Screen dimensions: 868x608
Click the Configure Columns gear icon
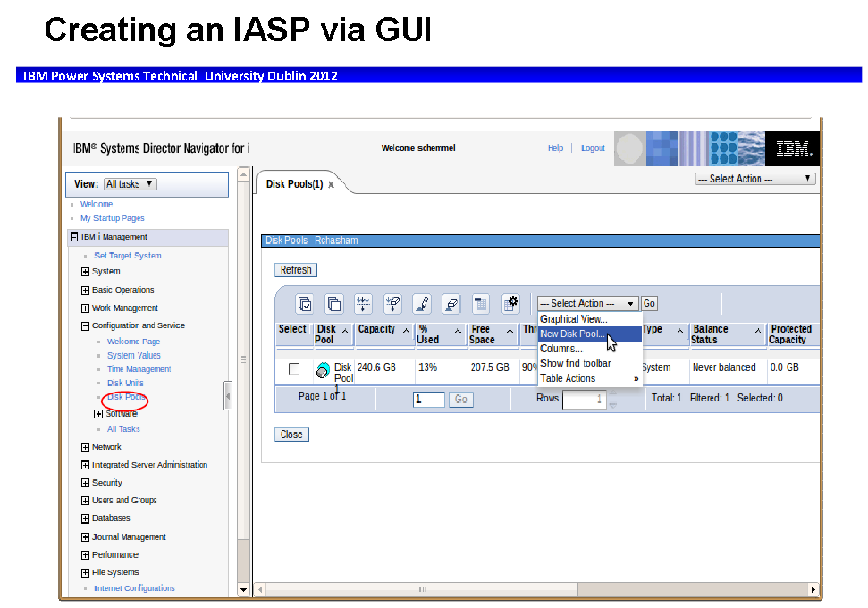[510, 303]
